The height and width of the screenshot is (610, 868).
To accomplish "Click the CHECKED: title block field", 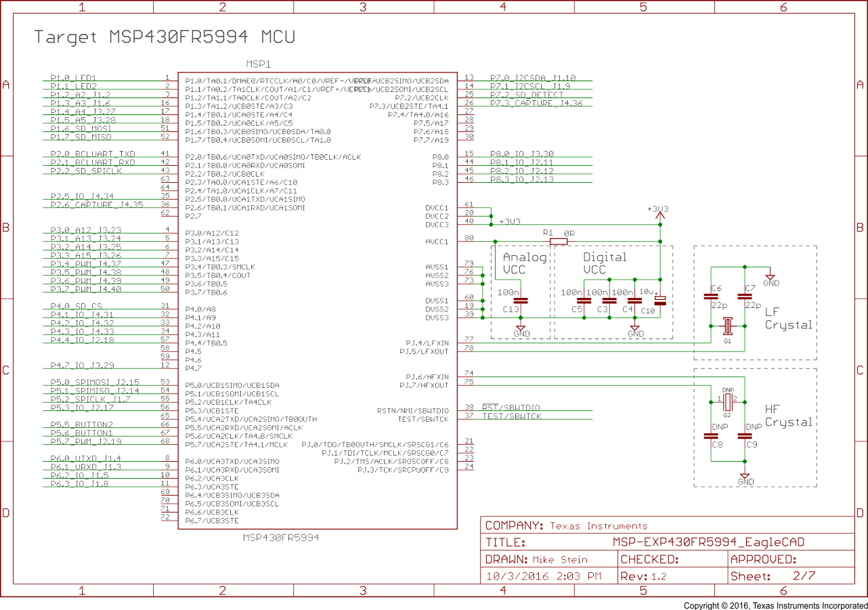I will pos(649,560).
